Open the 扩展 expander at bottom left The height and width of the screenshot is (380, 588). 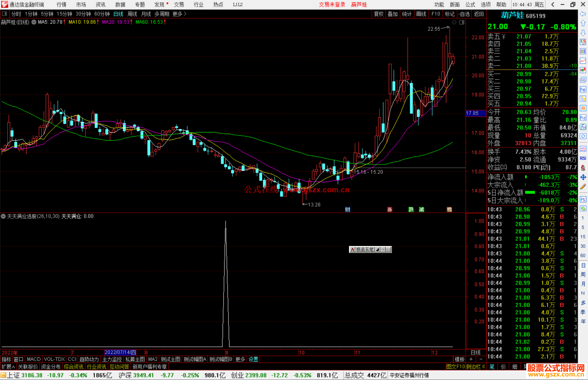point(8,367)
